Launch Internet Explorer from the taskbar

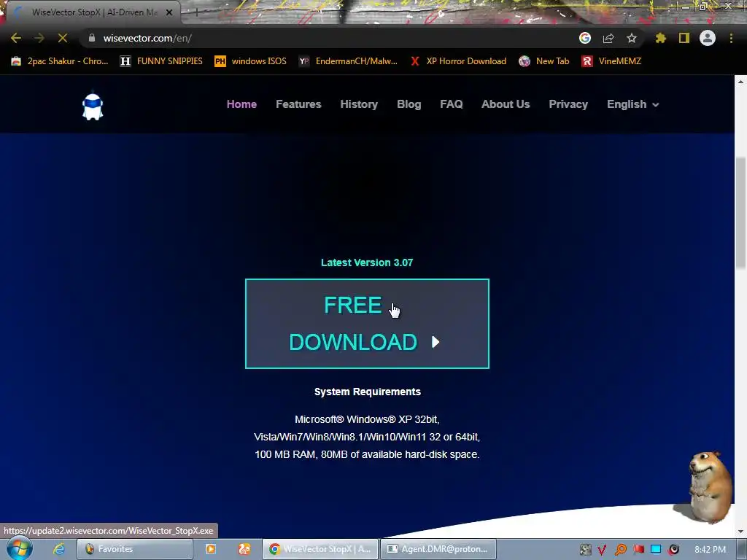coord(58,549)
